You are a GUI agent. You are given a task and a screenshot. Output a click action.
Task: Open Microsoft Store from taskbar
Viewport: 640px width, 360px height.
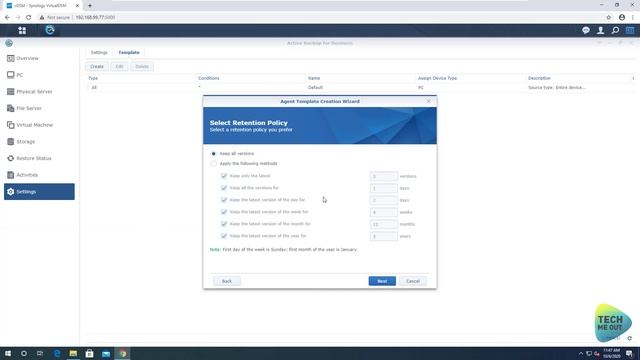89,353
